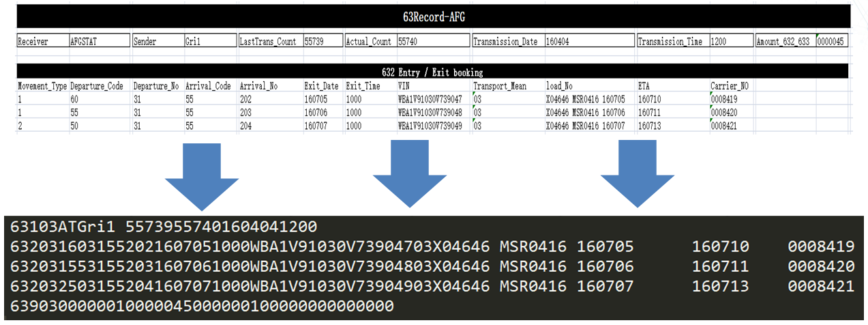
Task: Click Exit_Date cell 160706 in table
Action: point(323,113)
